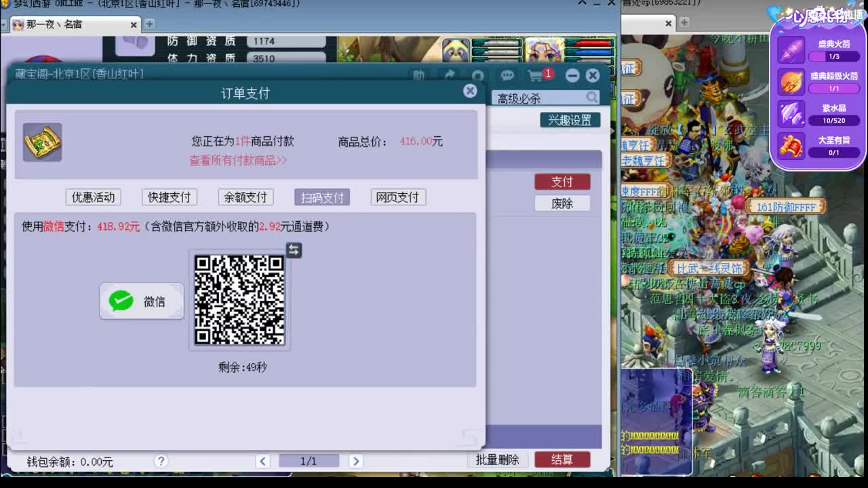Select the 扫码支付 tab
868x488 pixels.
322,197
